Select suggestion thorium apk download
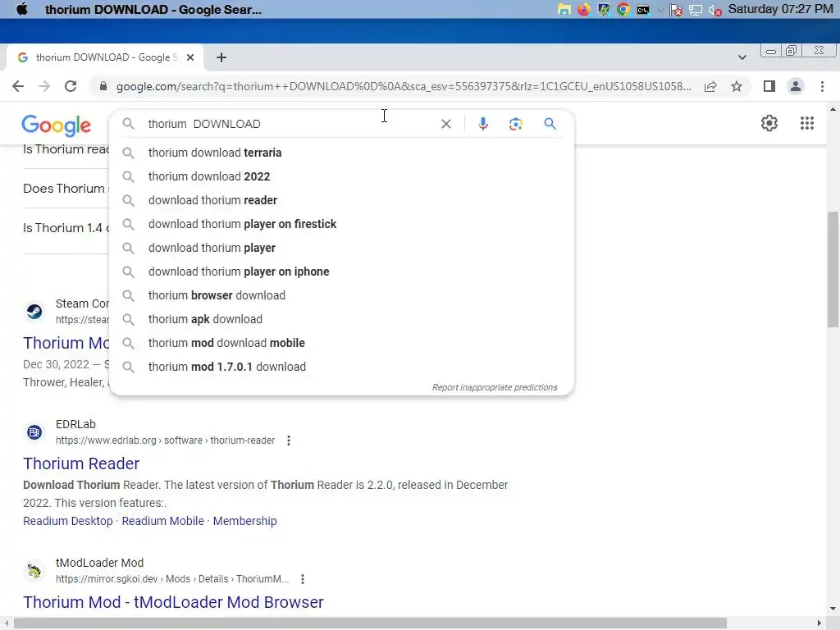This screenshot has width=840, height=630. point(341,319)
